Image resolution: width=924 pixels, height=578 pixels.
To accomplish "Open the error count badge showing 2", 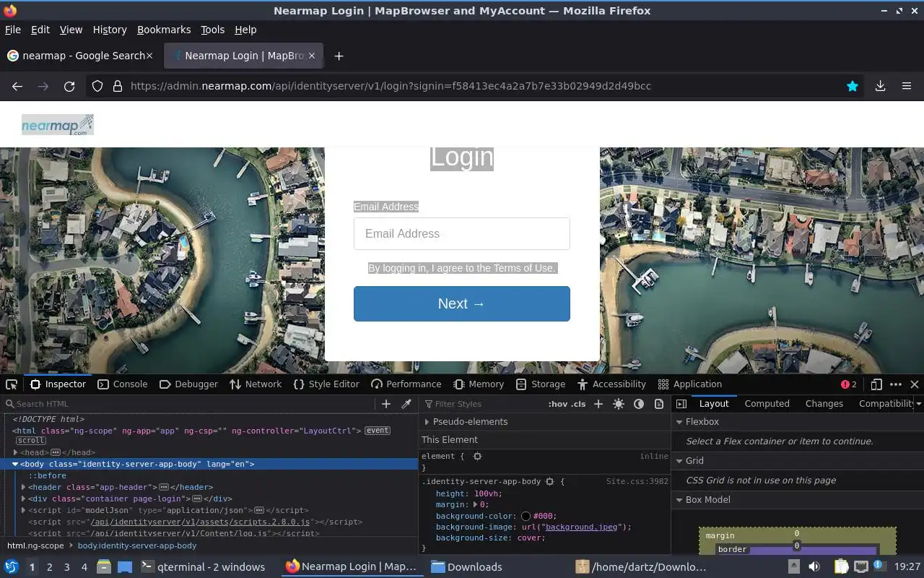I will click(849, 384).
